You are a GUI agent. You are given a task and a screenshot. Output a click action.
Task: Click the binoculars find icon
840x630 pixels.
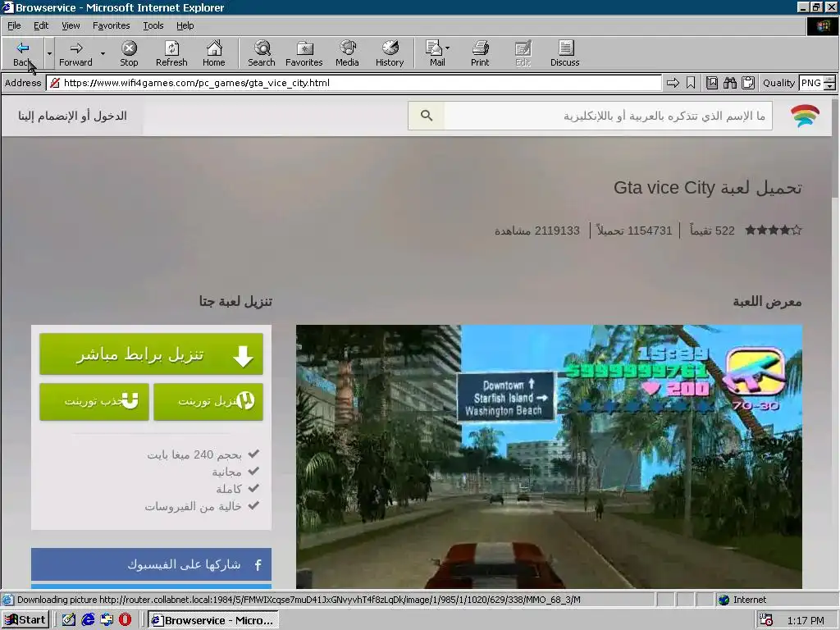click(x=729, y=83)
